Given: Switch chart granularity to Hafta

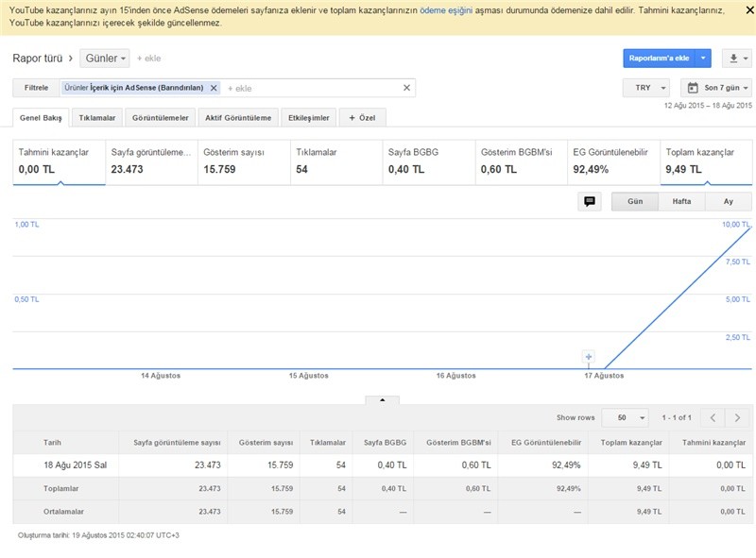Looking at the screenshot, I should click(x=681, y=201).
